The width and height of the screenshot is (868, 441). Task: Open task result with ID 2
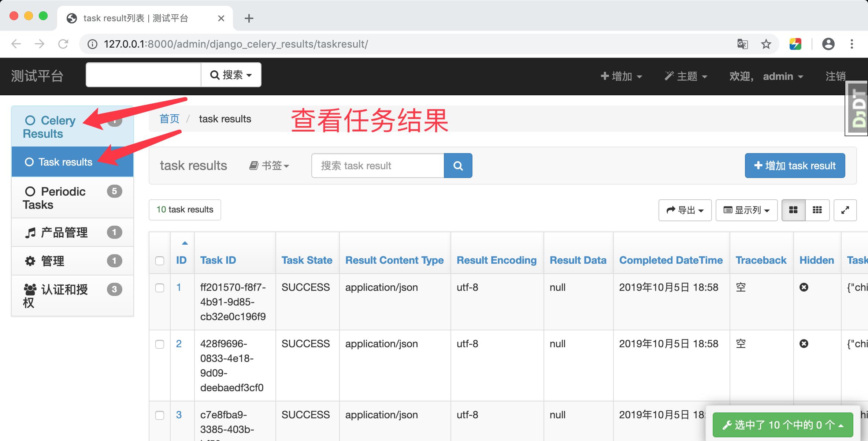[x=179, y=344]
